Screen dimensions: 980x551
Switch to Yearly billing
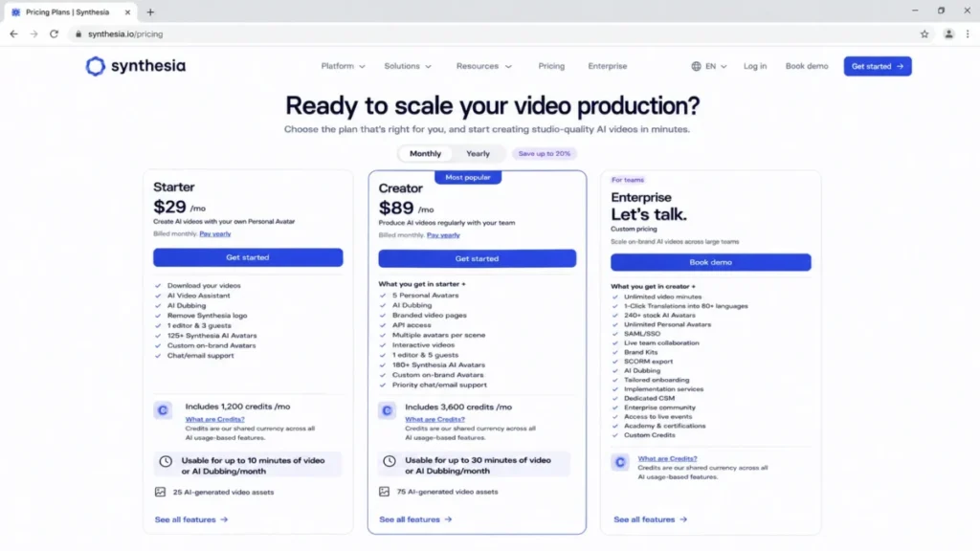(x=479, y=154)
